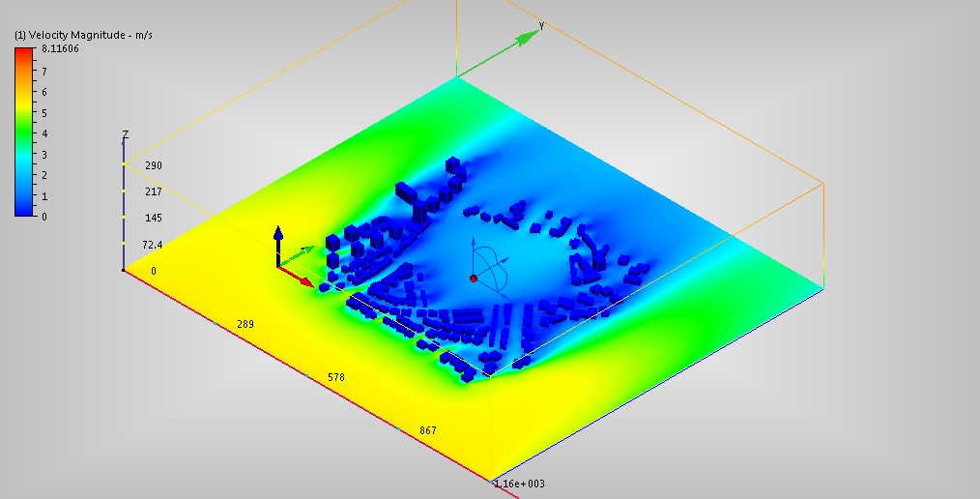Click the X axis label 867
Image resolution: width=980 pixels, height=499 pixels.
point(428,430)
